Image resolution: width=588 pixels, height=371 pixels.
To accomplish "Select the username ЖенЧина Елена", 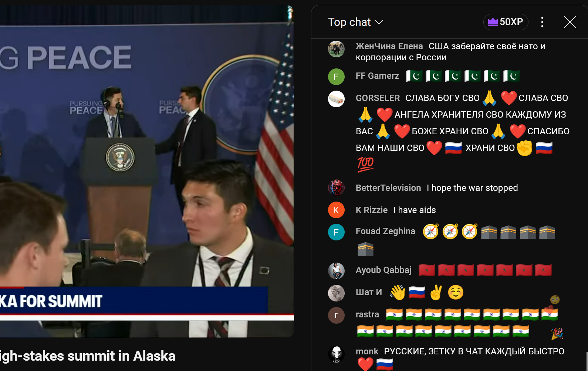I will point(389,46).
